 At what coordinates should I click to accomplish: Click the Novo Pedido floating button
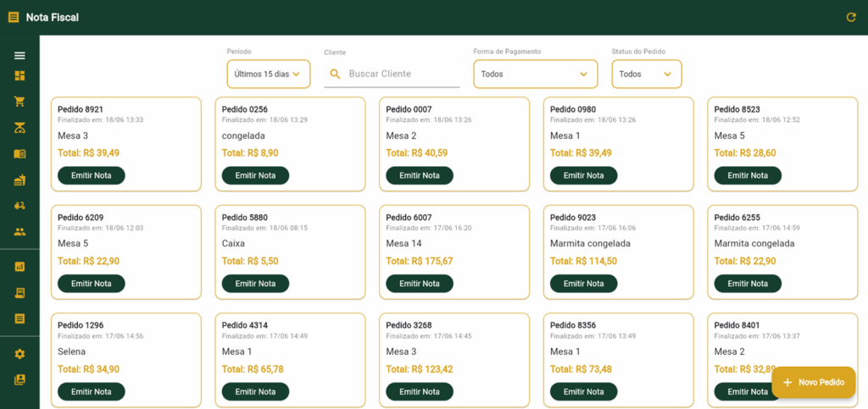click(x=814, y=383)
